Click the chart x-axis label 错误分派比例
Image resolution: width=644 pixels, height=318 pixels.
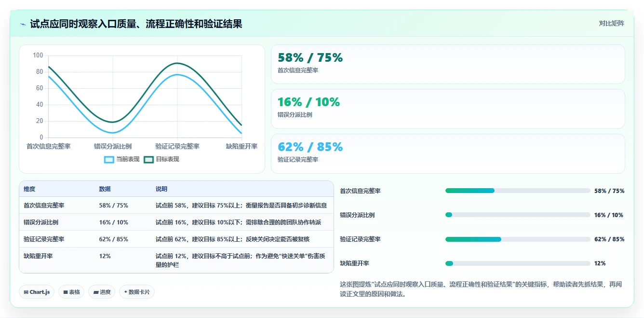tap(113, 146)
